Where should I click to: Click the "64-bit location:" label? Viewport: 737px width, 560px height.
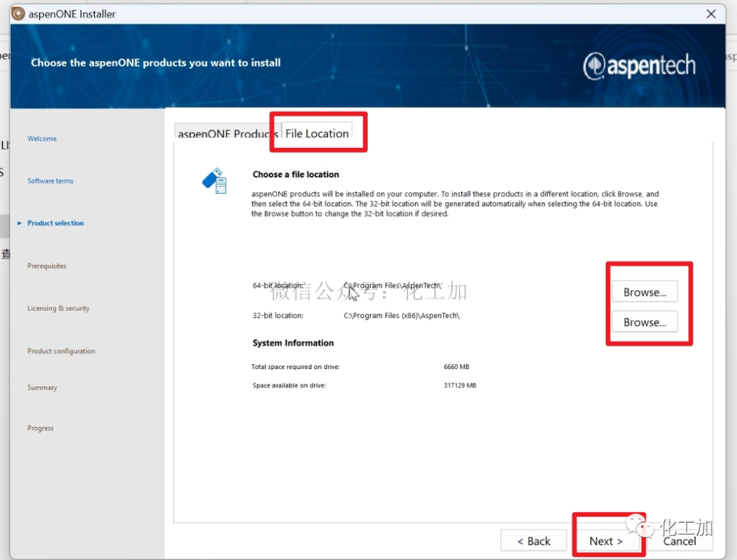[x=278, y=286]
